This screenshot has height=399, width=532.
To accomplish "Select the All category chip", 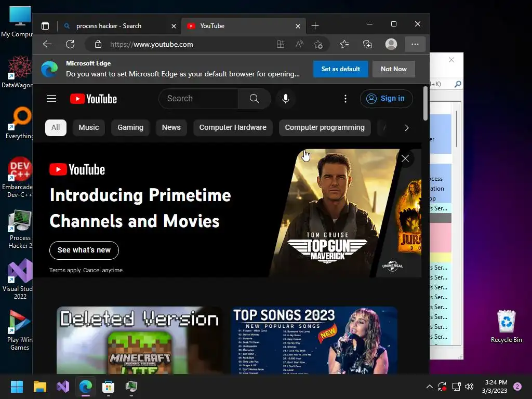I will (56, 128).
